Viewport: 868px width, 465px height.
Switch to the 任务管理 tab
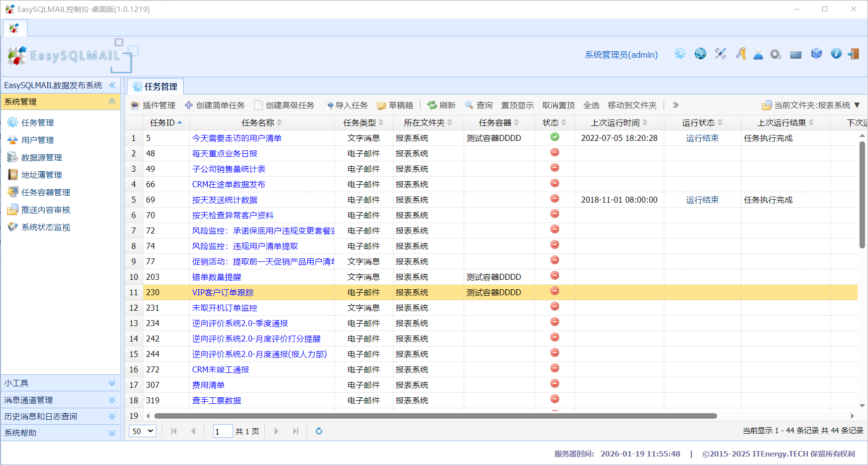tap(155, 87)
